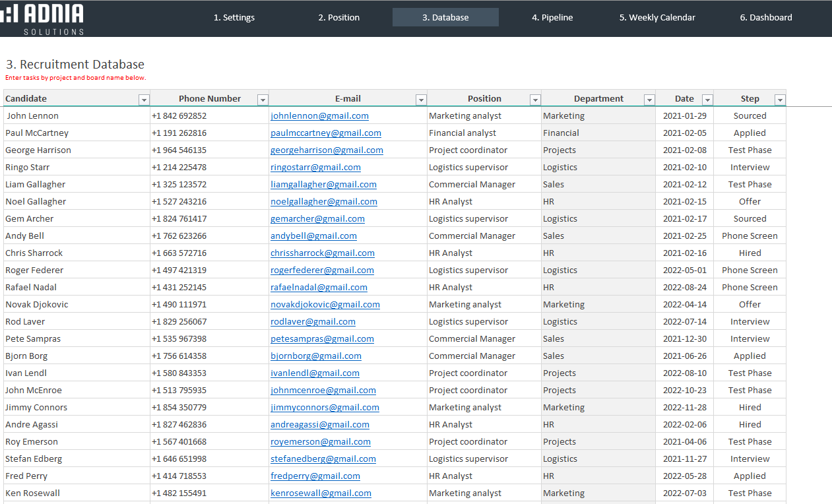Click the Adnia Solutions logo
Screen dimensions: 832x504
pos(42,18)
